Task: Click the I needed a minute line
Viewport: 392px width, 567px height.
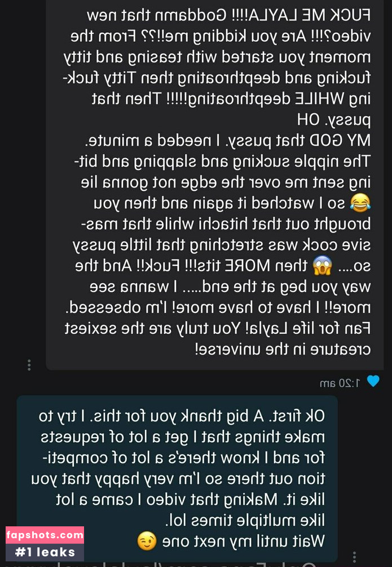Action: click(x=228, y=140)
